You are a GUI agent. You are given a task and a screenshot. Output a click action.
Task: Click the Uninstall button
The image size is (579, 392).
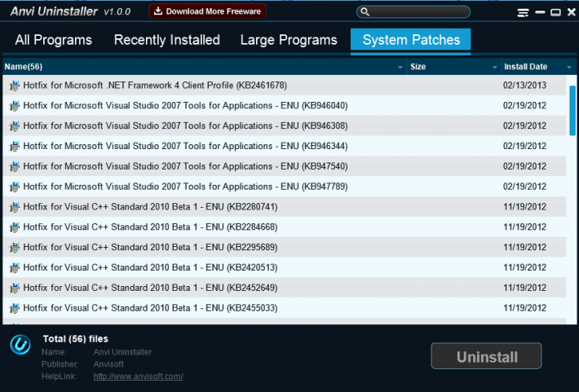486,356
